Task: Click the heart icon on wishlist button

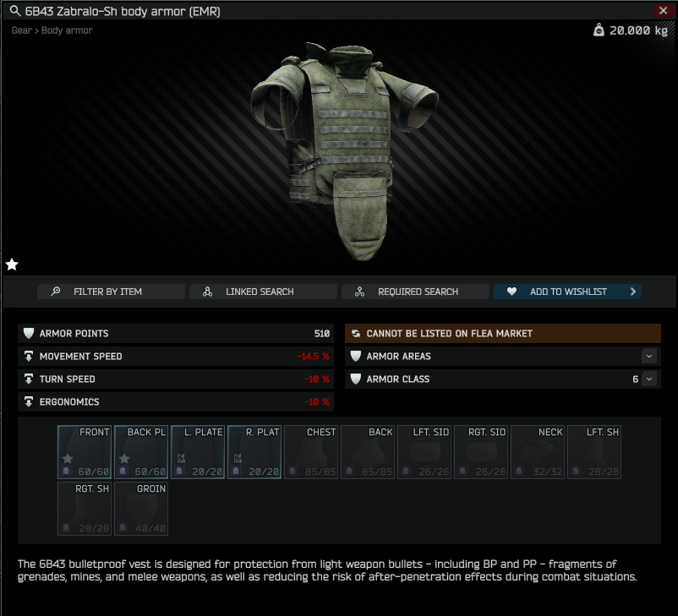Action: (x=511, y=292)
